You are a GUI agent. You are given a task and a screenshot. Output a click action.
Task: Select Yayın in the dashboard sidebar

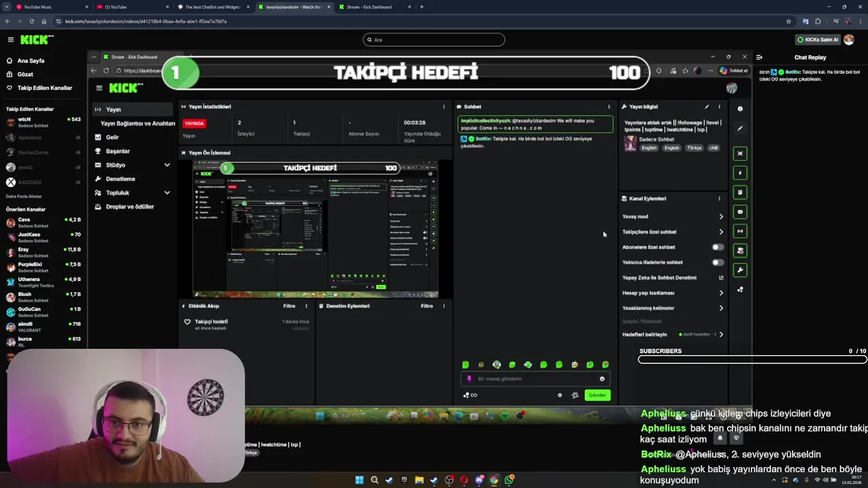pyautogui.click(x=133, y=109)
